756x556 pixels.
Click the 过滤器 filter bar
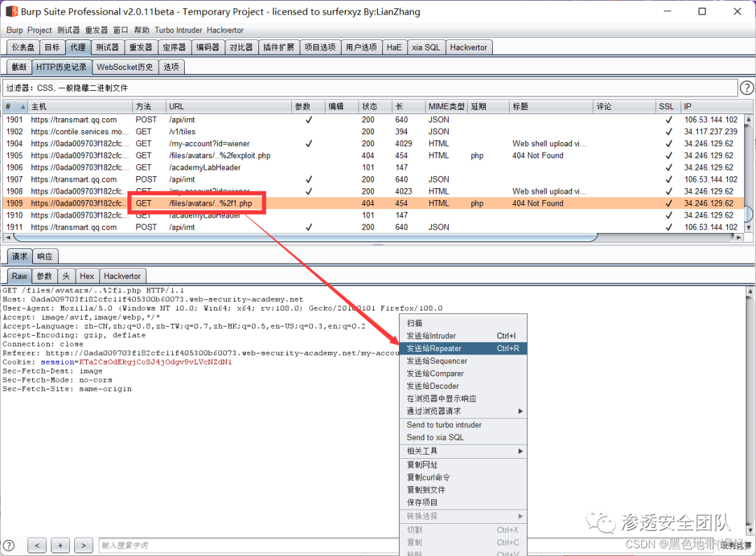click(370, 87)
